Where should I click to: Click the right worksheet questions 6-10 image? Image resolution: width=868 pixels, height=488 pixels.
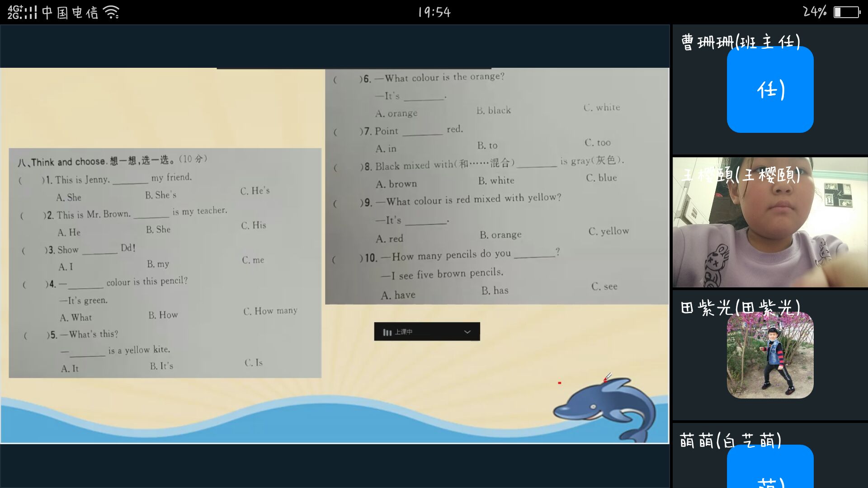click(x=496, y=186)
